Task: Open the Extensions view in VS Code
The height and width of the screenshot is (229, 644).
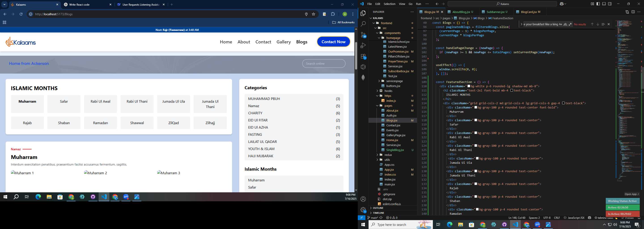Action: pyautogui.click(x=363, y=56)
